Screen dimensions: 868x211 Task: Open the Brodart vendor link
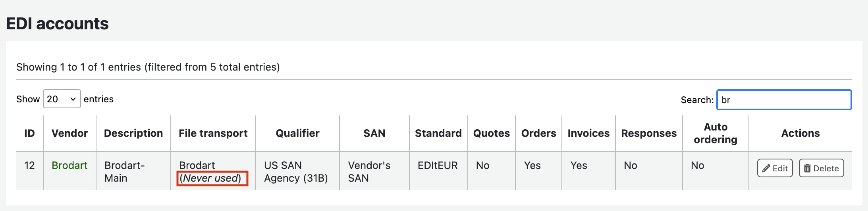(x=69, y=165)
